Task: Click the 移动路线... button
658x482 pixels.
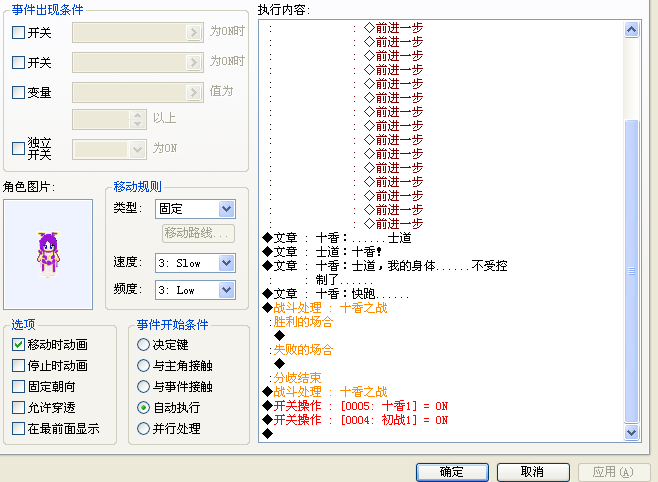Action: pos(198,233)
